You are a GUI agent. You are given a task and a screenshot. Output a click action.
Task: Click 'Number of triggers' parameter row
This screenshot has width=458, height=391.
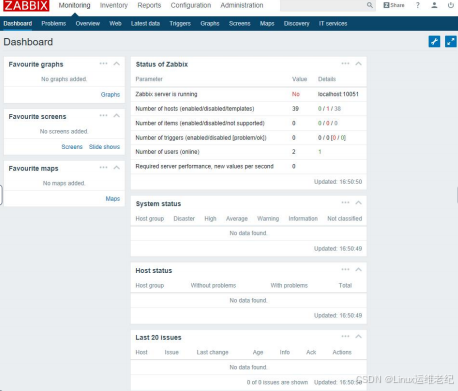pyautogui.click(x=248, y=137)
